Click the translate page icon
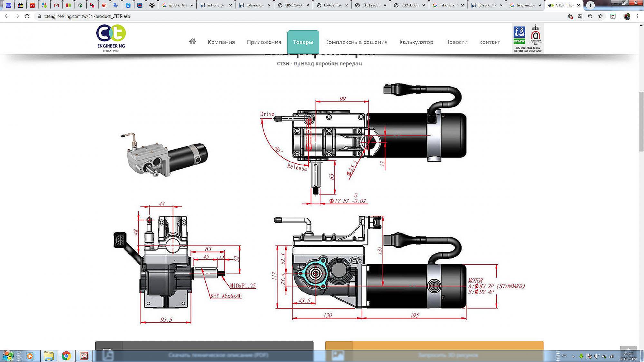The width and height of the screenshot is (644, 362). [580, 16]
